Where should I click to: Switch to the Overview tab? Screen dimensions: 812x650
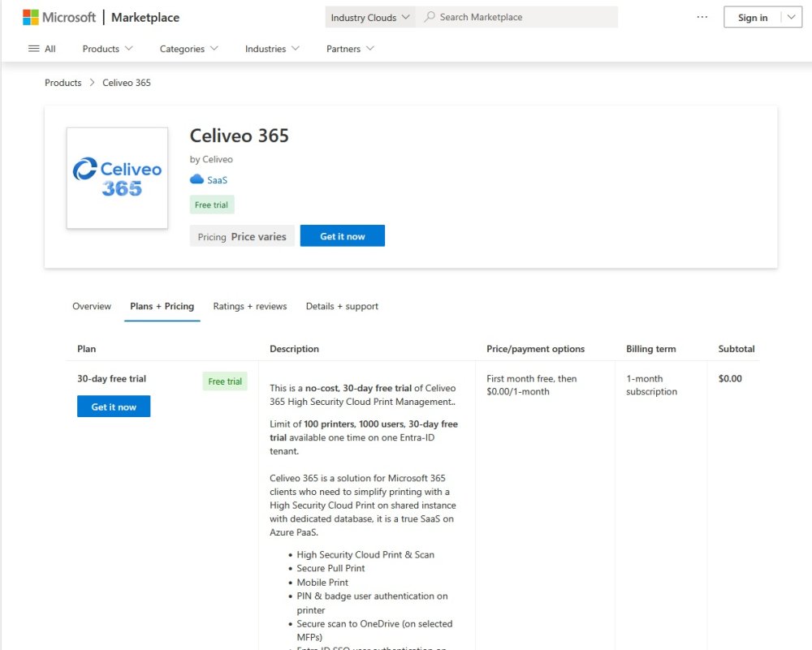[x=92, y=307]
